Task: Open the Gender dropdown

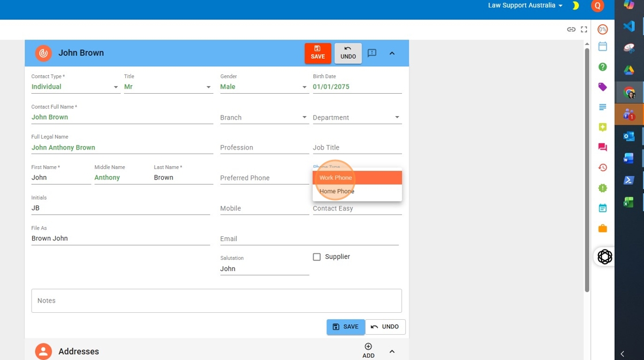Action: click(x=263, y=87)
